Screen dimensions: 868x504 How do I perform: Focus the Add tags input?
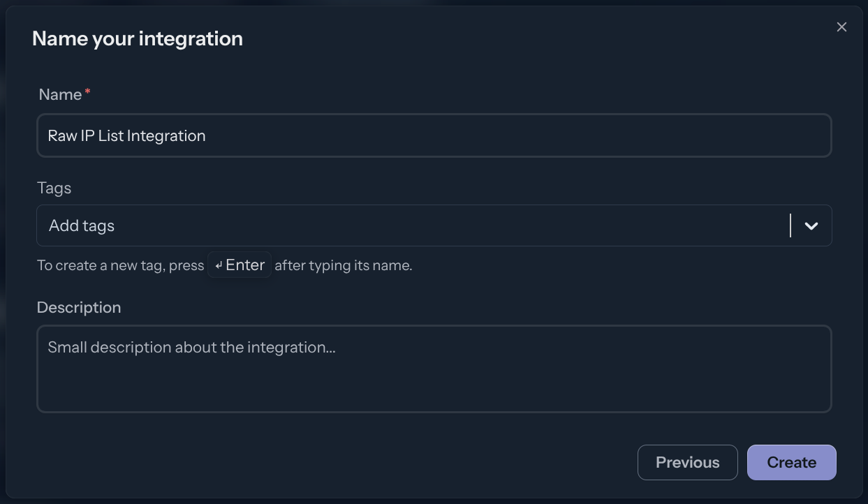click(279, 225)
